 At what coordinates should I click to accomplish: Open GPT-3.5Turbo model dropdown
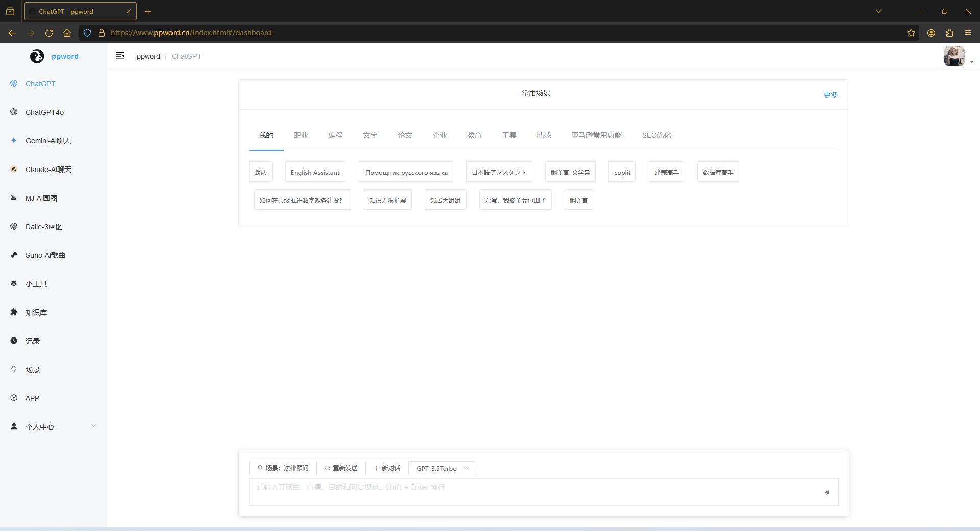tap(442, 468)
